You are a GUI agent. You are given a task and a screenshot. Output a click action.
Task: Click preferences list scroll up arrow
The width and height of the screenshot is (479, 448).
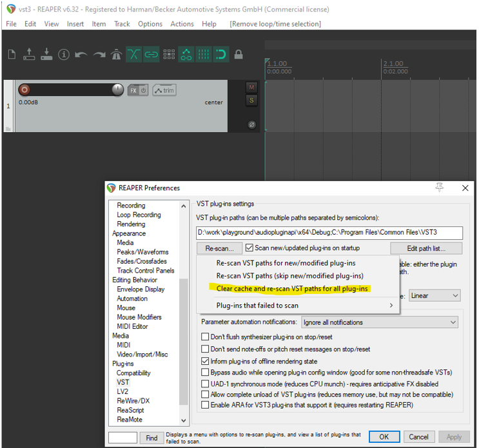click(x=184, y=206)
